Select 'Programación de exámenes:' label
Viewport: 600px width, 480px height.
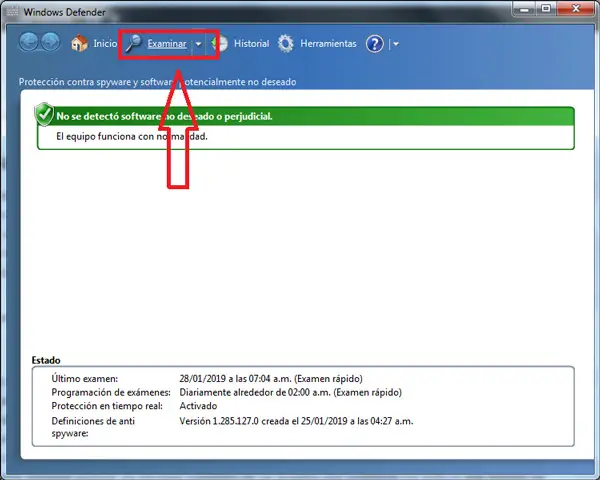tap(111, 392)
